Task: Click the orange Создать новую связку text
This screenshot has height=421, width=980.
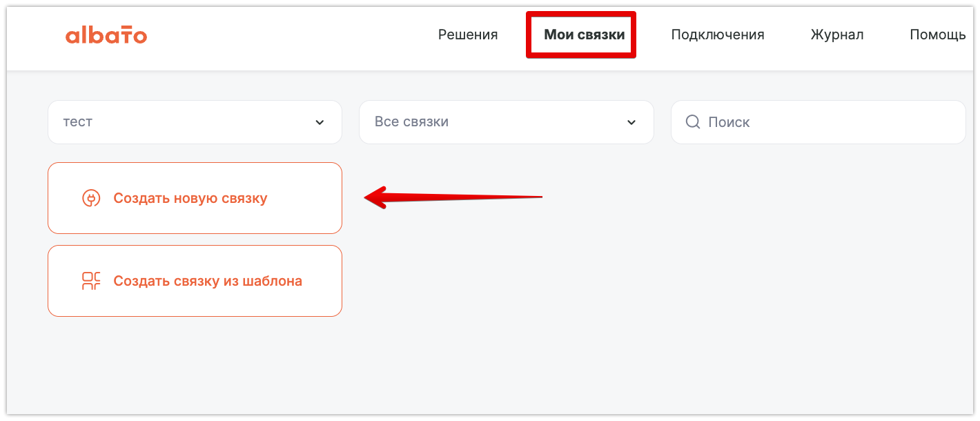Action: (x=190, y=199)
